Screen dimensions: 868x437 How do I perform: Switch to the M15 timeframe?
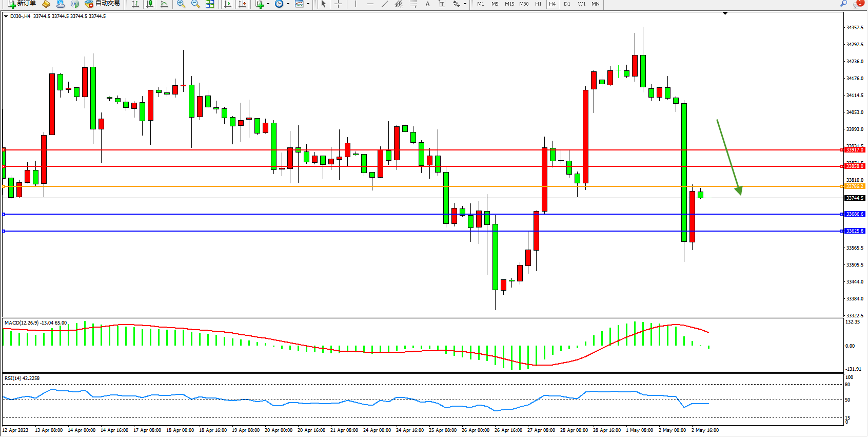[x=509, y=4]
